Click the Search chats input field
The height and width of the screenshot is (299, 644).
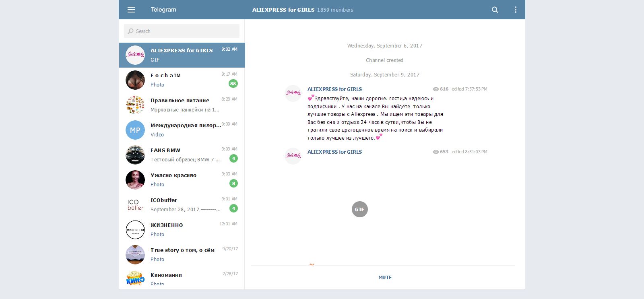182,31
